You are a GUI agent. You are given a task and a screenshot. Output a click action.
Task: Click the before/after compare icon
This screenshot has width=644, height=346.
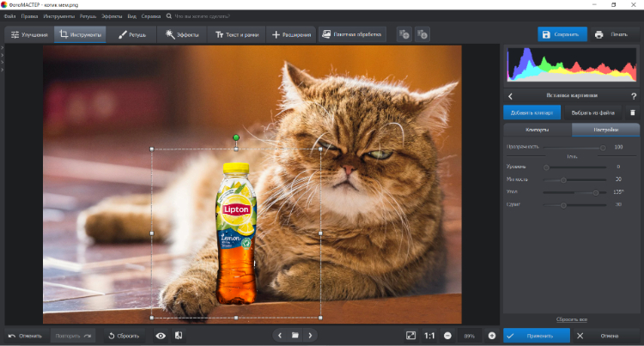[179, 335]
